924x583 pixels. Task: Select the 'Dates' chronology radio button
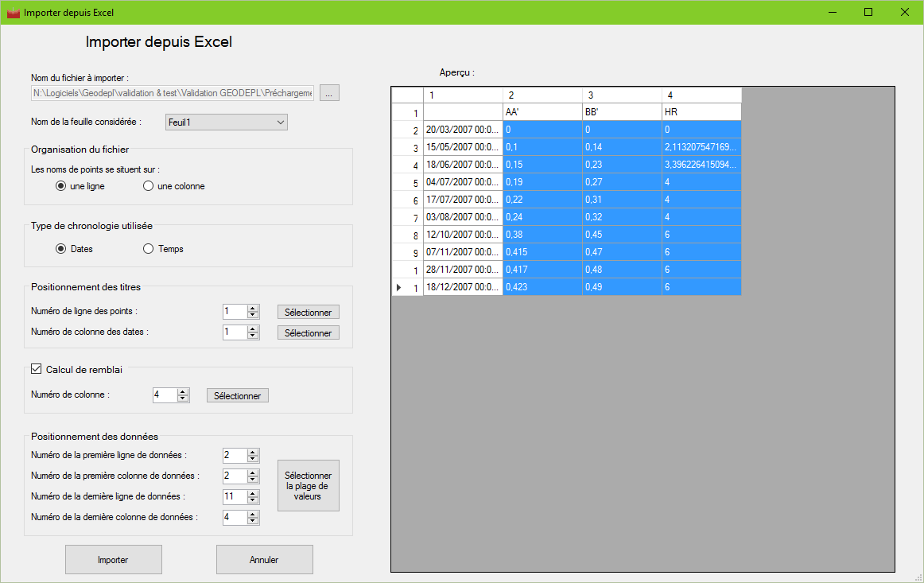[x=61, y=249]
